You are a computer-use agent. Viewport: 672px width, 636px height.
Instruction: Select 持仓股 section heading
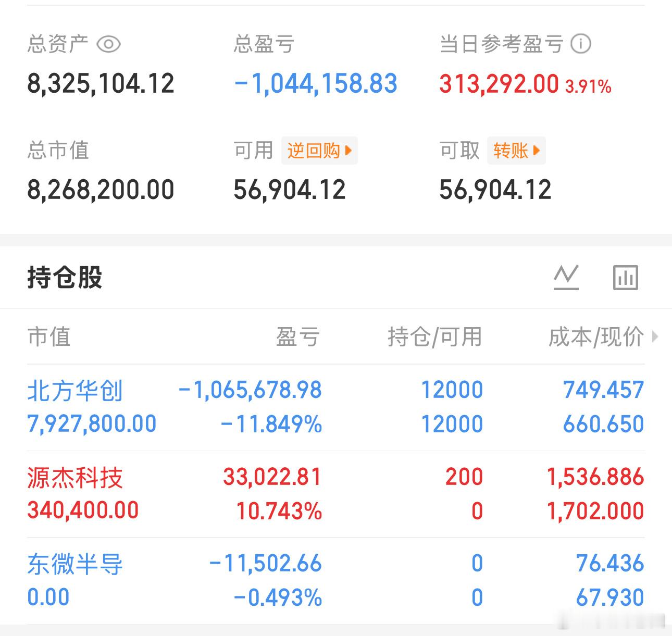pyautogui.click(x=65, y=277)
